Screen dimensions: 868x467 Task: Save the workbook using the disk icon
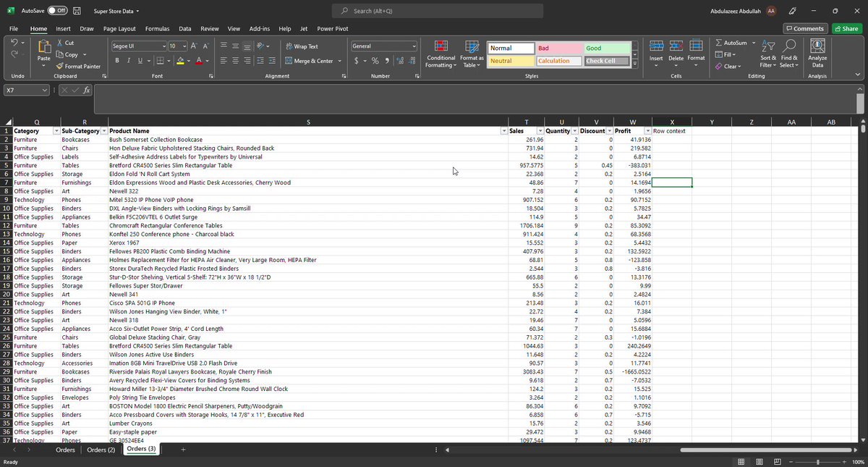(77, 11)
